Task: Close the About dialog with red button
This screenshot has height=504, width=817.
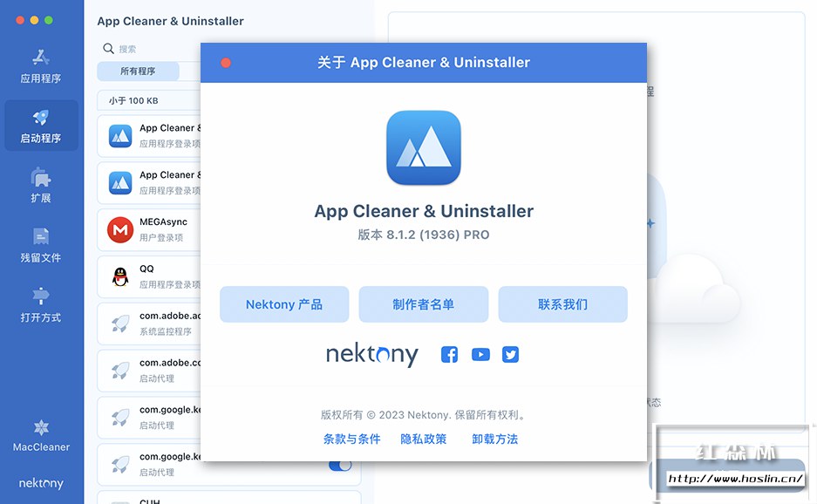Action: click(226, 63)
